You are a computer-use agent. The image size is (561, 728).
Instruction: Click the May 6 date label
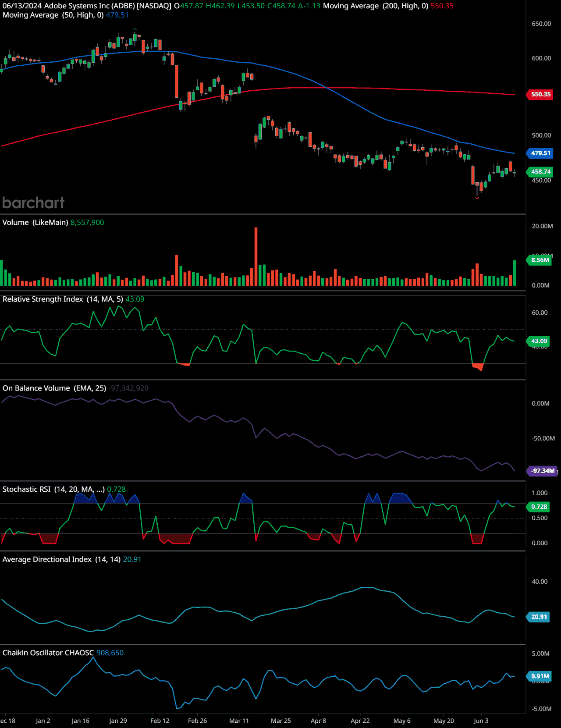[402, 721]
